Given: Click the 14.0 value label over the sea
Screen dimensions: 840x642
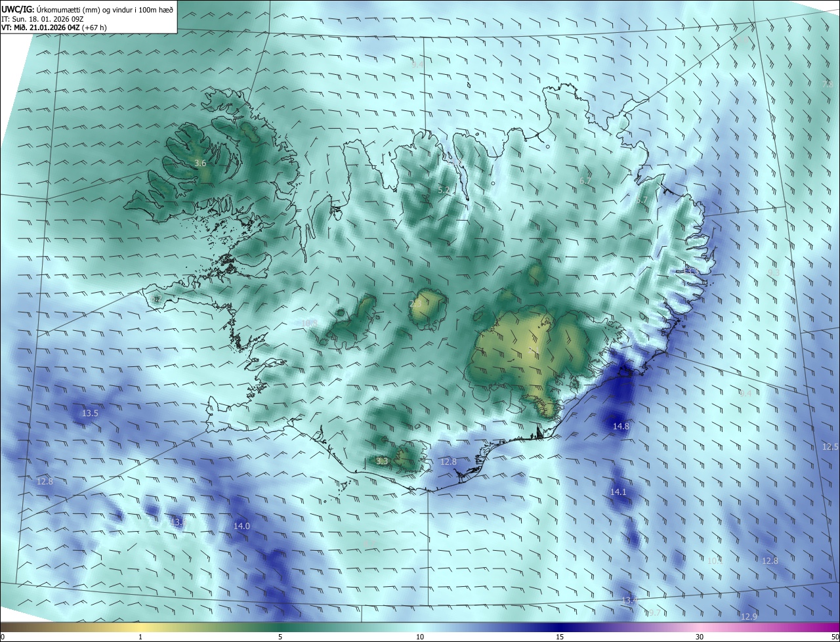Looking at the screenshot, I should click(x=241, y=526).
